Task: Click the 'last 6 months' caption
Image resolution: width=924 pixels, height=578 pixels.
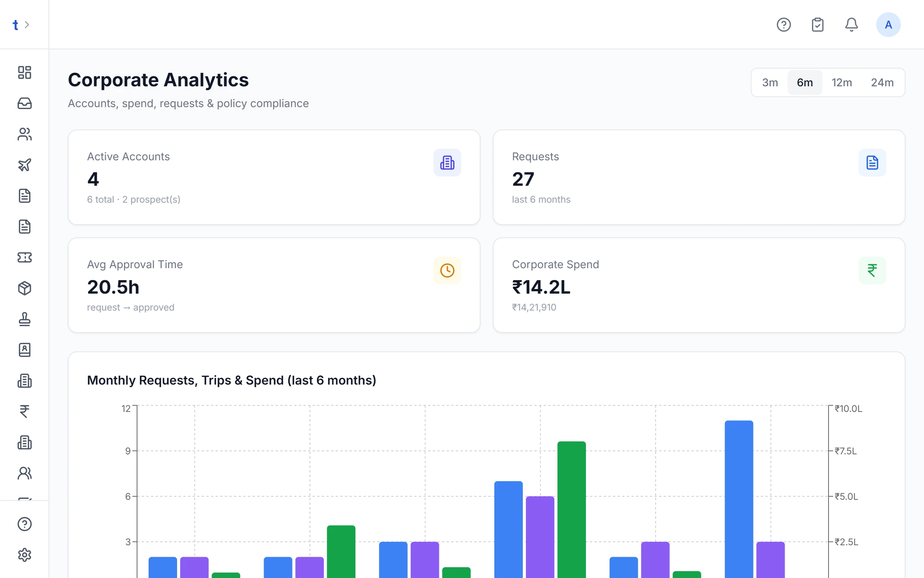Action: (541, 199)
